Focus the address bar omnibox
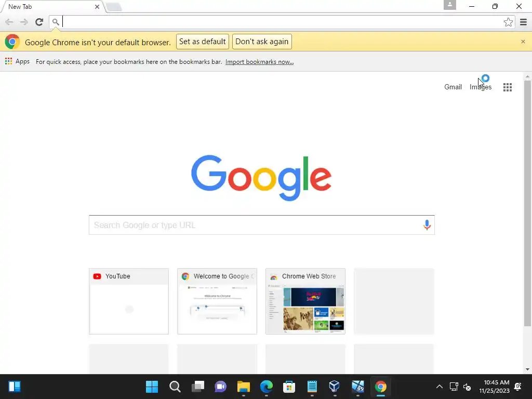 [282, 22]
